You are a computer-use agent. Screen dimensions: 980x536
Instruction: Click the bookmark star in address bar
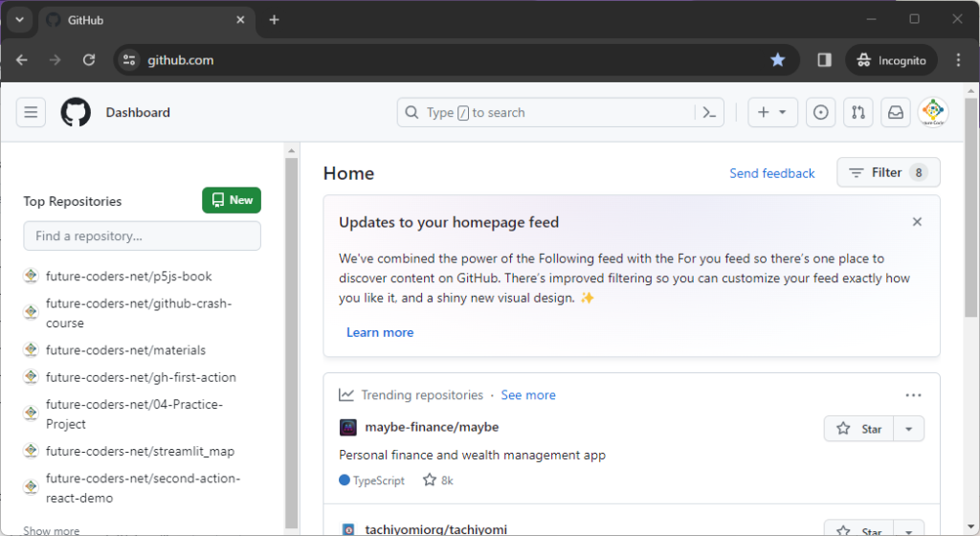[x=777, y=60]
